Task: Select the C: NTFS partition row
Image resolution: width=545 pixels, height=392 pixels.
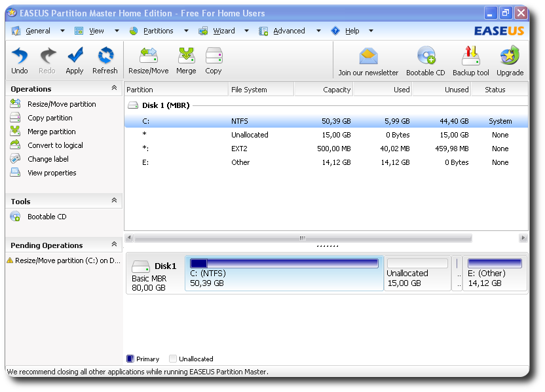Action: tap(326, 121)
